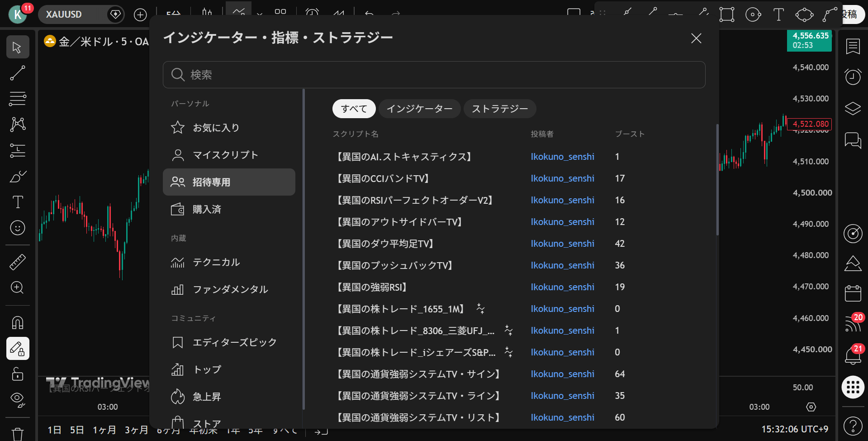Toggle magnet mode
The width and height of the screenshot is (868, 441).
tap(18, 323)
